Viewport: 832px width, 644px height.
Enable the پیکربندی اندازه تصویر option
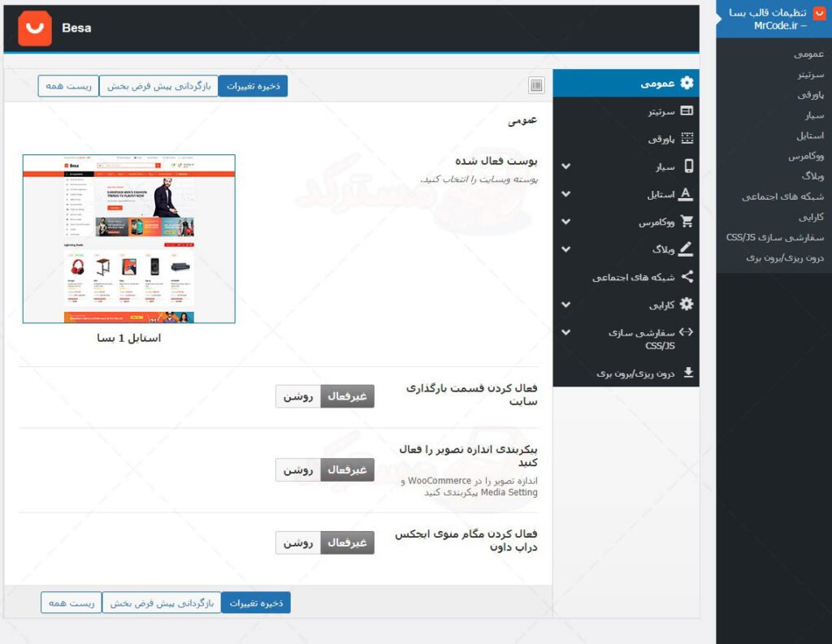299,469
